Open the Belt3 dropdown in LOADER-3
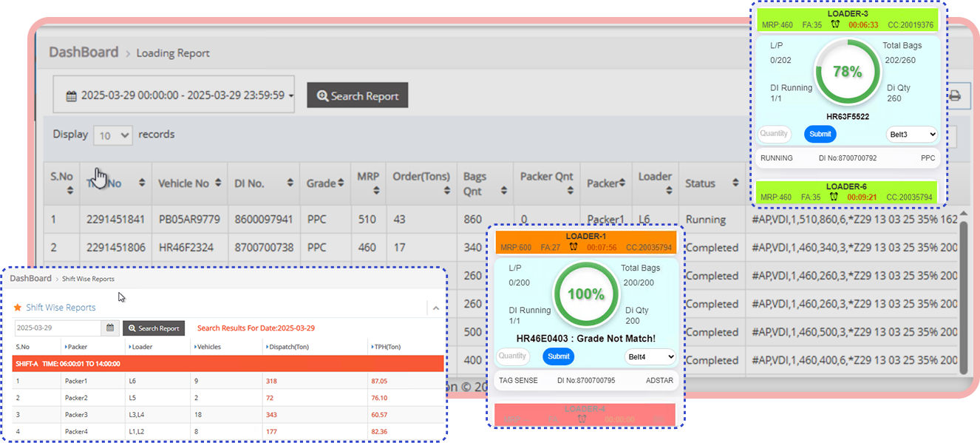 (x=911, y=134)
